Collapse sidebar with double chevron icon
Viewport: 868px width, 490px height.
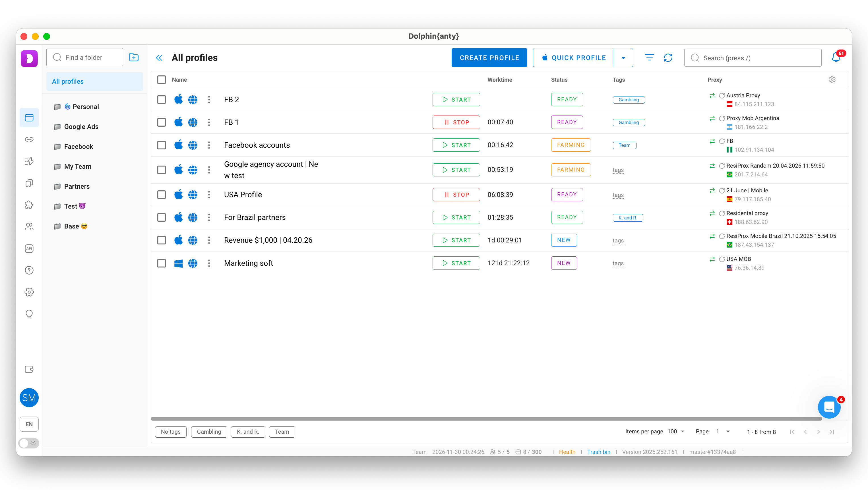(159, 58)
